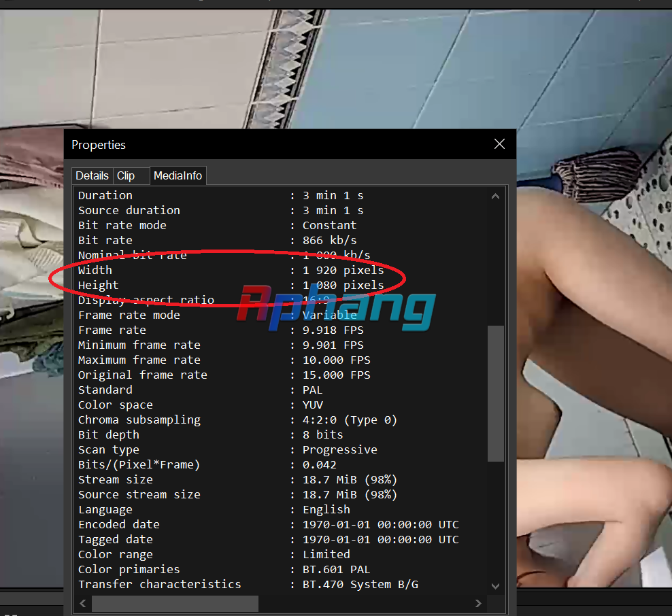Click the "Source stream size" label

[139, 495]
